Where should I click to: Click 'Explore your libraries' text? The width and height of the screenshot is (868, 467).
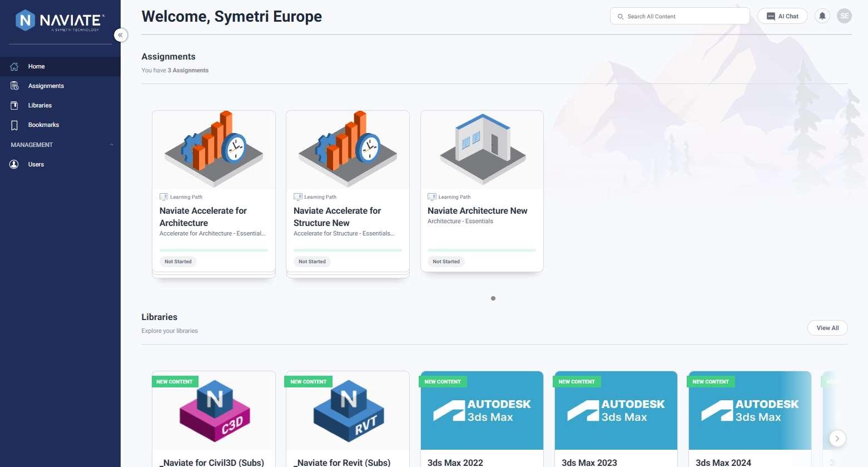(170, 331)
